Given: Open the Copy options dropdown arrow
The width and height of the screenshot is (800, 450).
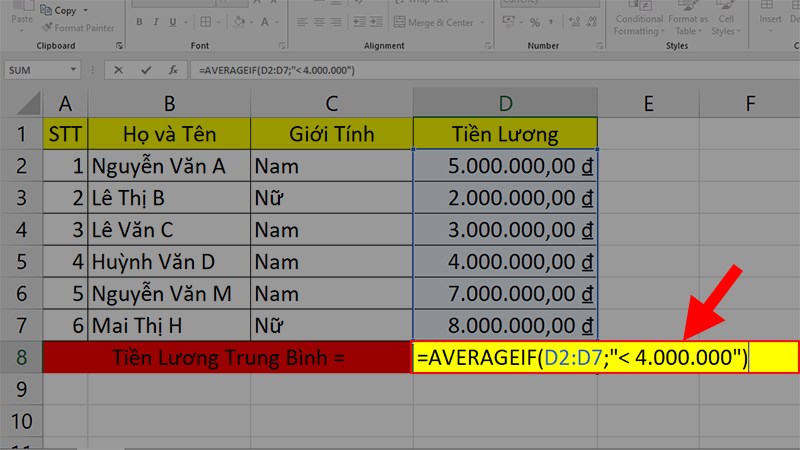Looking at the screenshot, I should coord(86,10).
